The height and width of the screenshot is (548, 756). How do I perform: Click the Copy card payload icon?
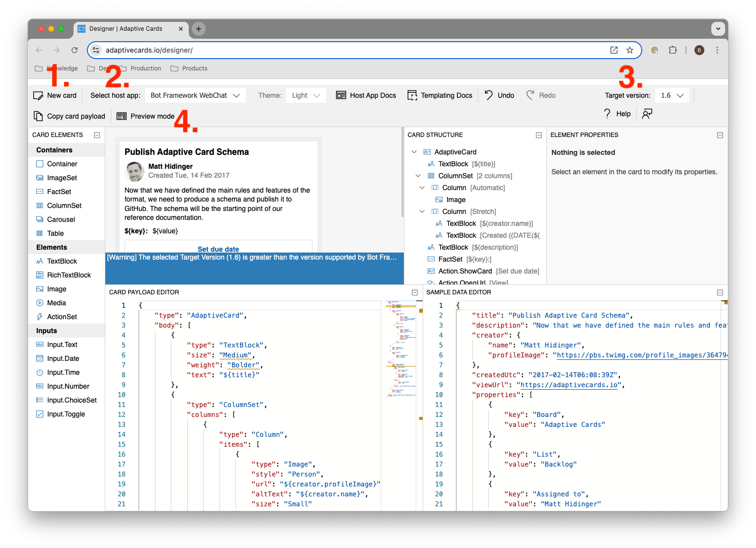point(38,116)
